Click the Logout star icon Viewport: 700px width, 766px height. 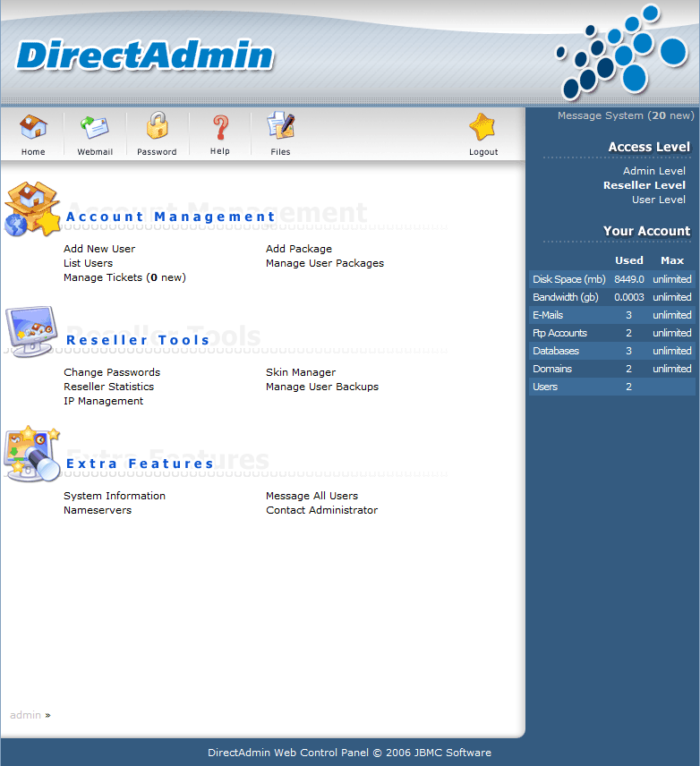click(483, 126)
